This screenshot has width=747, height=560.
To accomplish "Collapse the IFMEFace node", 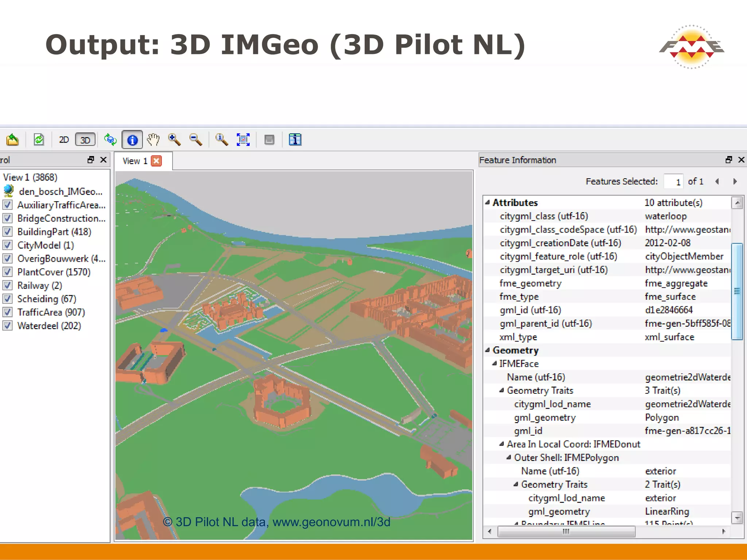I will click(494, 363).
